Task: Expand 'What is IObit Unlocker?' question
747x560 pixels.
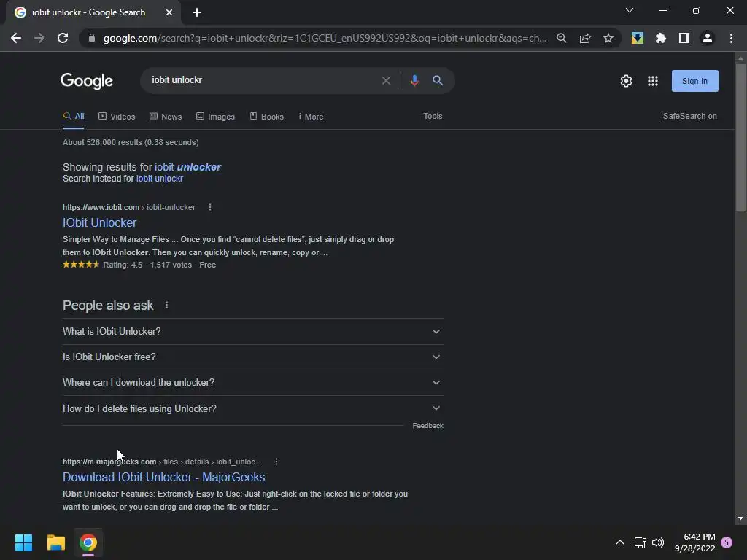Action: 252,332
